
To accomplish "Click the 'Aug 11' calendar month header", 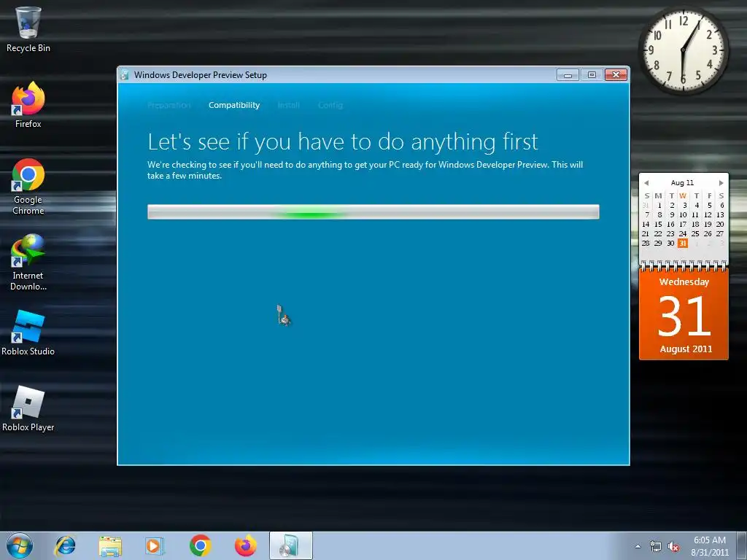I will click(x=682, y=183).
